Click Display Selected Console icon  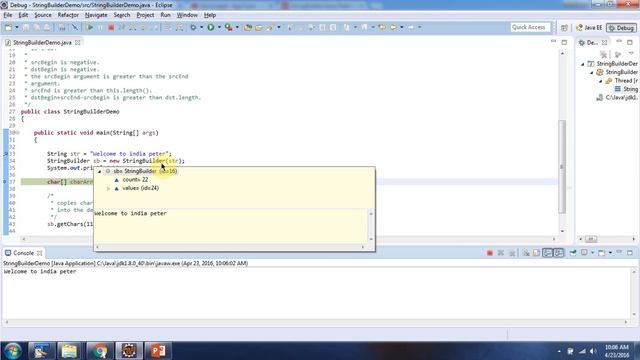click(584, 253)
